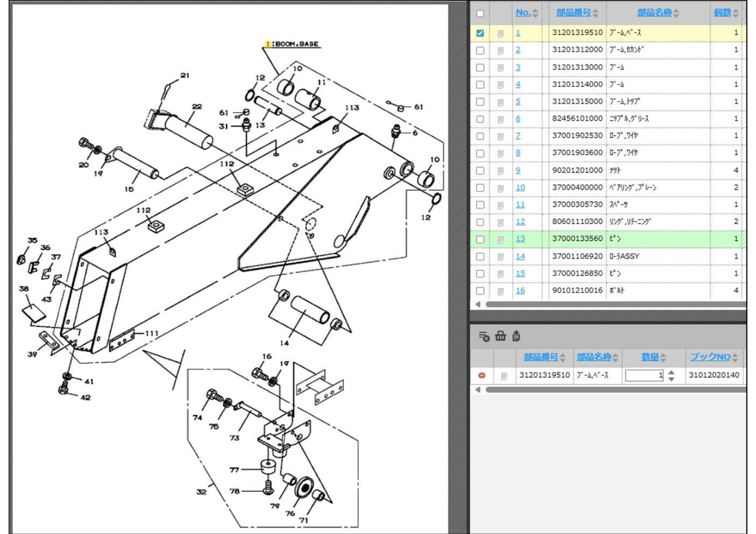The image size is (756, 534).
Task: Click sort arrows beside ブックNO header
Action: [735, 357]
